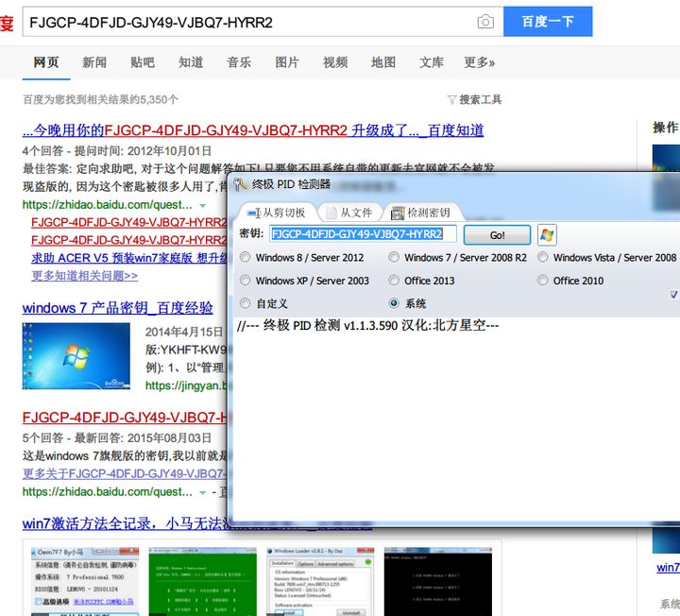The height and width of the screenshot is (616, 680).
Task: Click the 密钥 key input field
Action: pos(363,234)
